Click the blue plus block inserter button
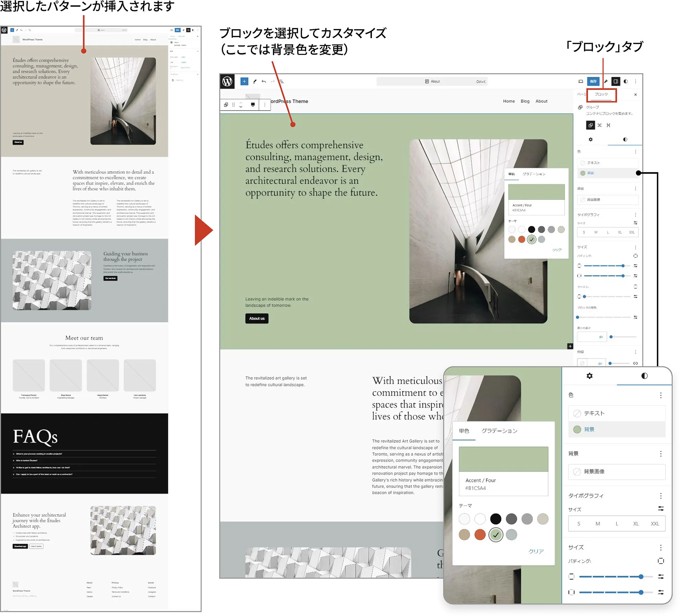 tap(244, 81)
